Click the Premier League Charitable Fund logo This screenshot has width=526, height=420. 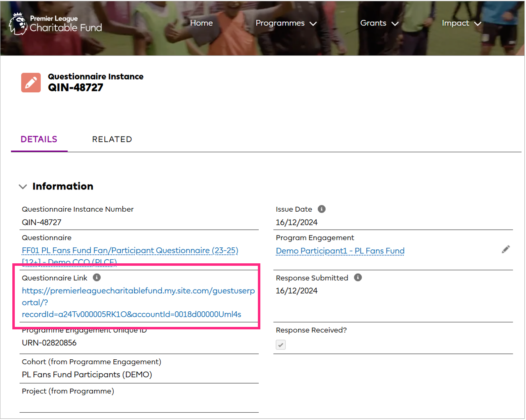(55, 23)
